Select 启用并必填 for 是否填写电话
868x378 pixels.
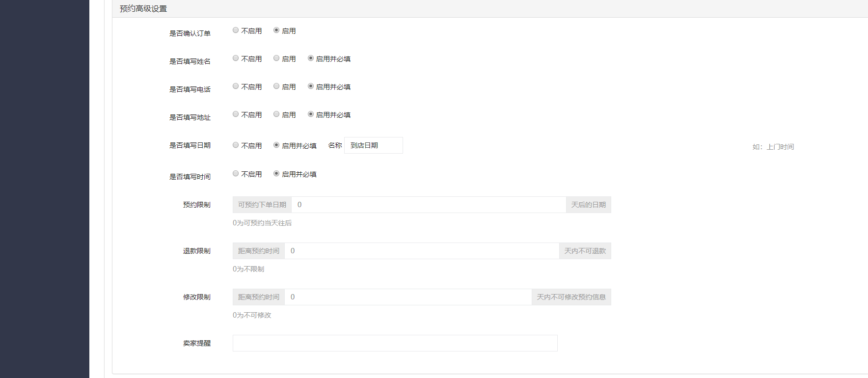tap(311, 86)
